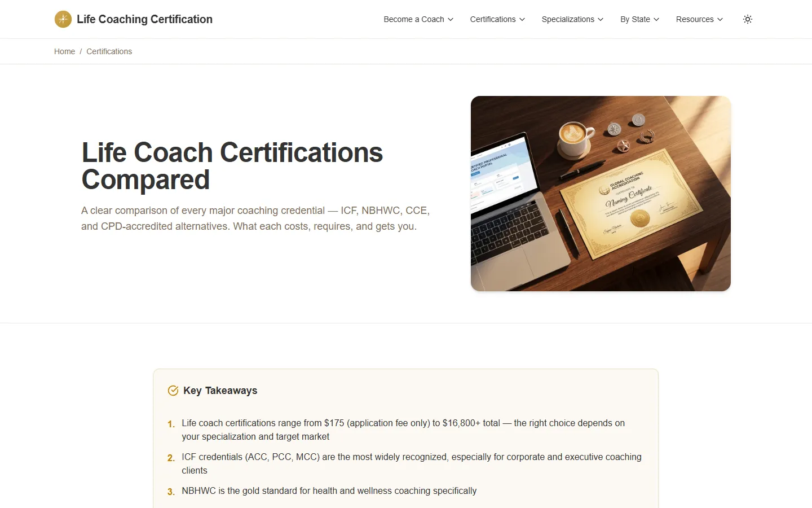Image resolution: width=812 pixels, height=508 pixels.
Task: Click the Life Coaching Certification logo icon
Action: [63, 19]
